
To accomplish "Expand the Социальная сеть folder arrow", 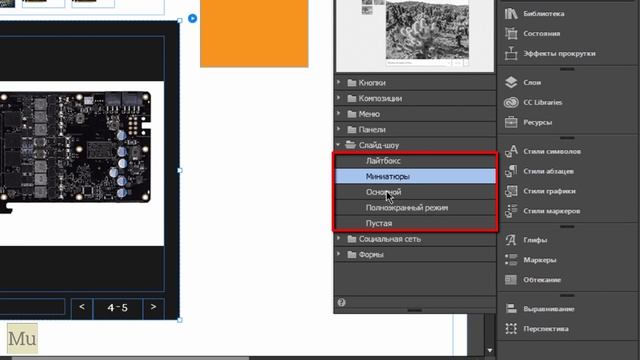I will (338, 238).
